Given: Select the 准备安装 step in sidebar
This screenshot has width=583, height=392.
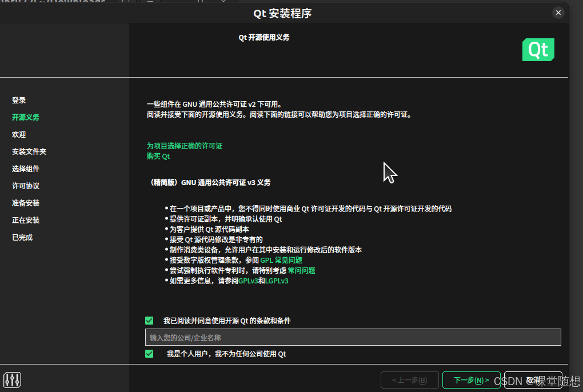Looking at the screenshot, I should click(26, 203).
